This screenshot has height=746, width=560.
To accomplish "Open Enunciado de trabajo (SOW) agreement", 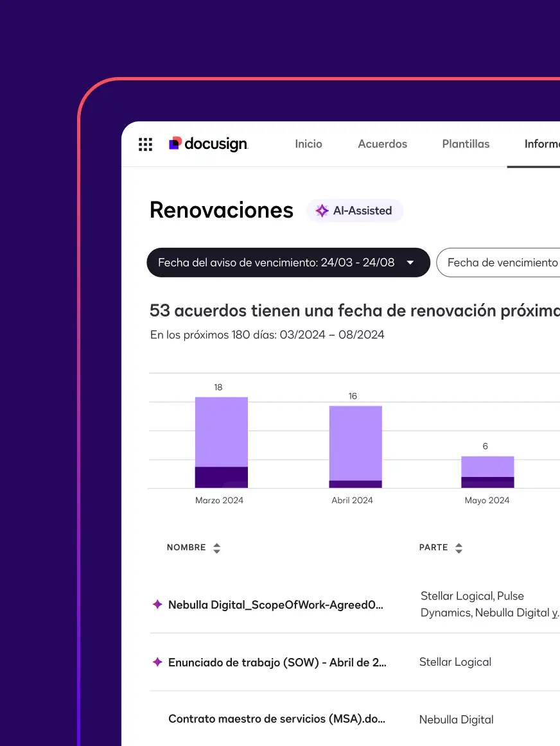I will point(277,663).
